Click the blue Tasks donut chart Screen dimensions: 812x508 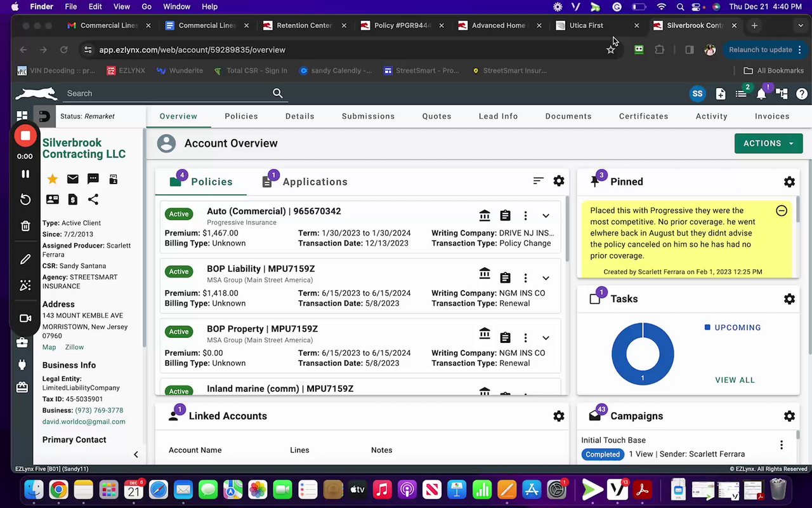click(643, 354)
